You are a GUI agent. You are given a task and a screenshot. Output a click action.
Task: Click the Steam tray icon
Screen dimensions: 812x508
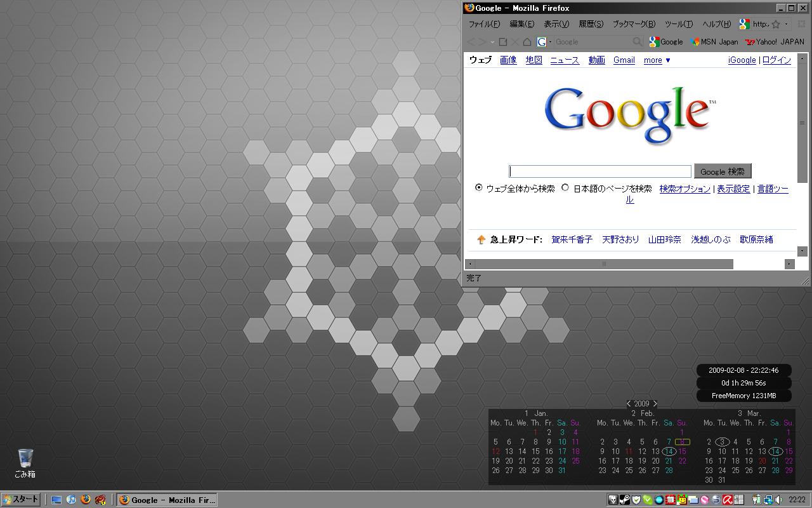pyautogui.click(x=624, y=500)
